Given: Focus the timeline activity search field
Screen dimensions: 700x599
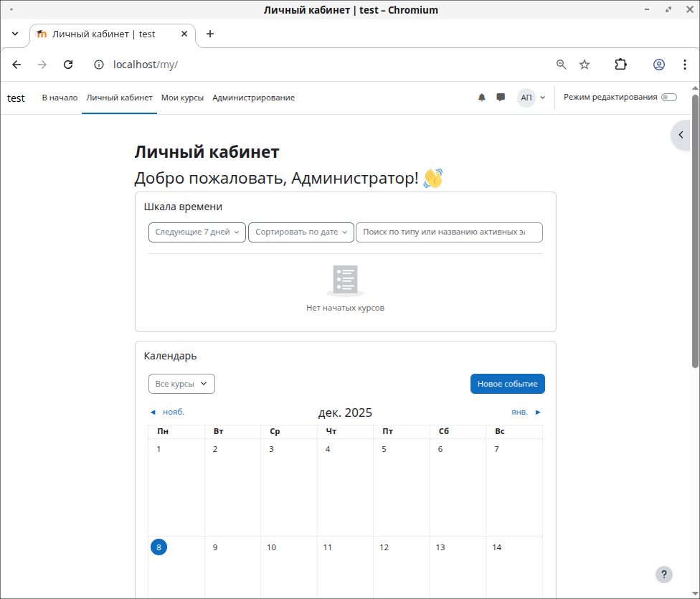Looking at the screenshot, I should (x=449, y=232).
